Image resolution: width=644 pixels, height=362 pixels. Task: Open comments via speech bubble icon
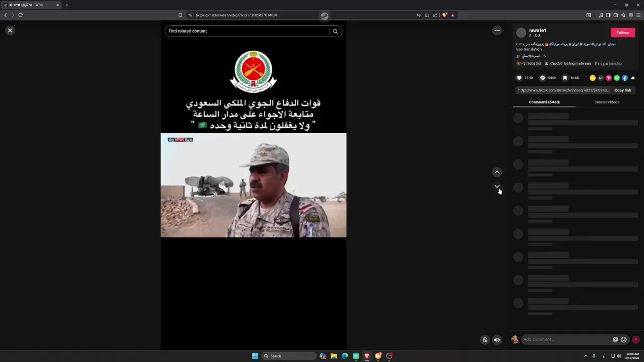pyautogui.click(x=542, y=78)
